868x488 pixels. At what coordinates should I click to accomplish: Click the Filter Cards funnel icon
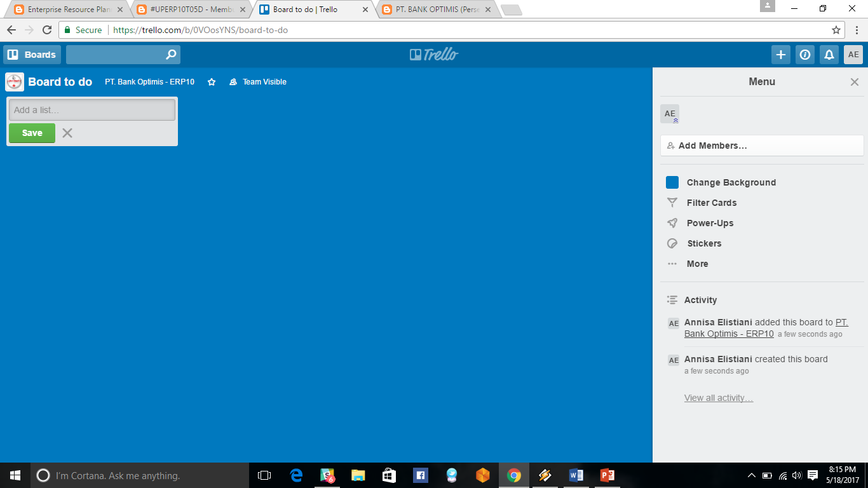coord(672,203)
